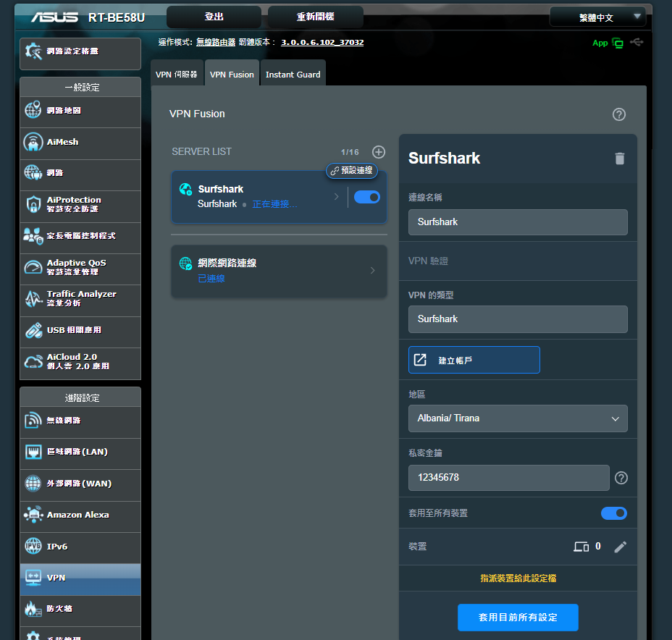672x640 pixels.
Task: Click the AiProtection shield icon
Action: [33, 204]
